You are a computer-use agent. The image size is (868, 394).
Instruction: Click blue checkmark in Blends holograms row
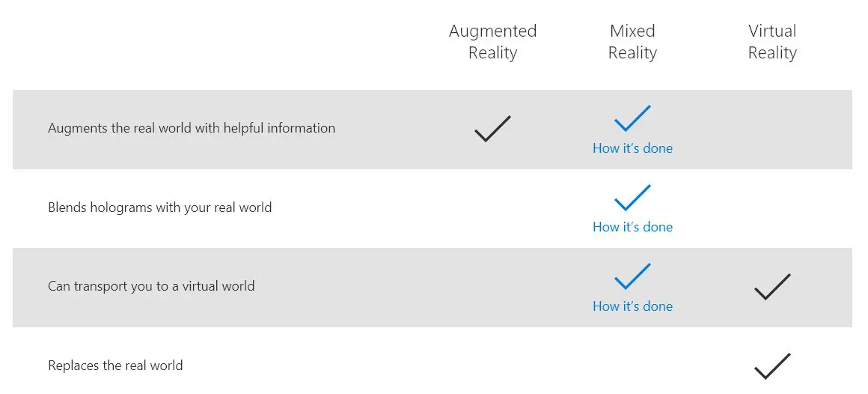[632, 197]
